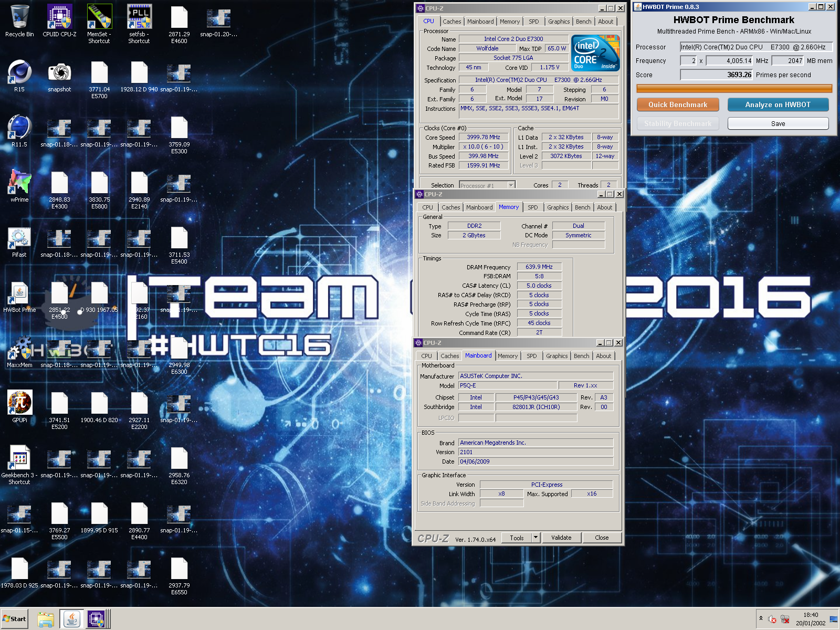Select the 3771.04 E5700 file icon

tap(99, 79)
